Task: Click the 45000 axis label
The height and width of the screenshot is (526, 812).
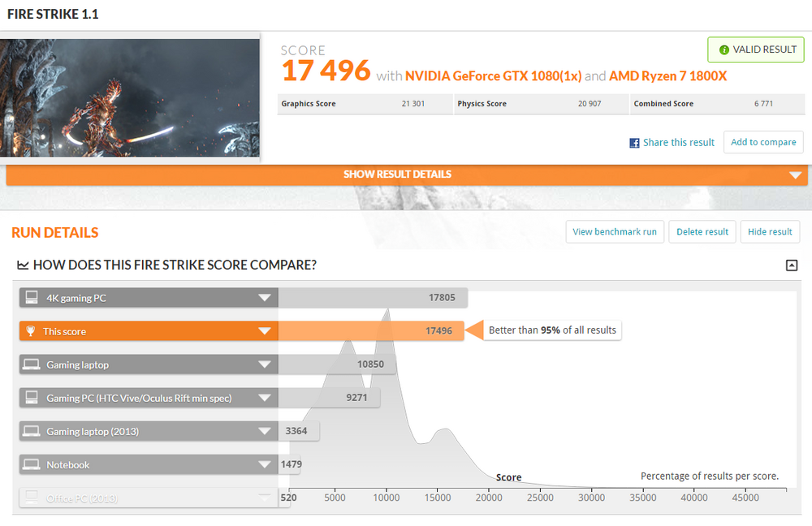Action: pyautogui.click(x=745, y=498)
